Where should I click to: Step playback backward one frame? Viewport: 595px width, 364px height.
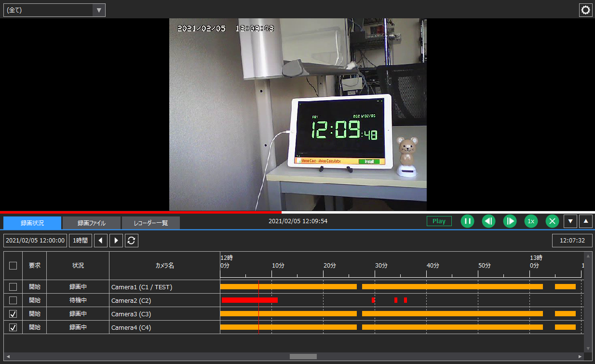(x=488, y=221)
